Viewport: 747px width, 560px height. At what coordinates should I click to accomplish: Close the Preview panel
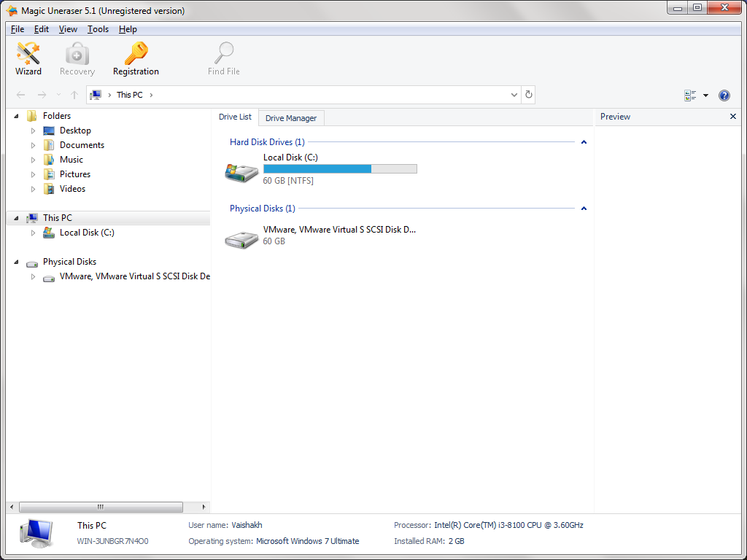pyautogui.click(x=733, y=117)
